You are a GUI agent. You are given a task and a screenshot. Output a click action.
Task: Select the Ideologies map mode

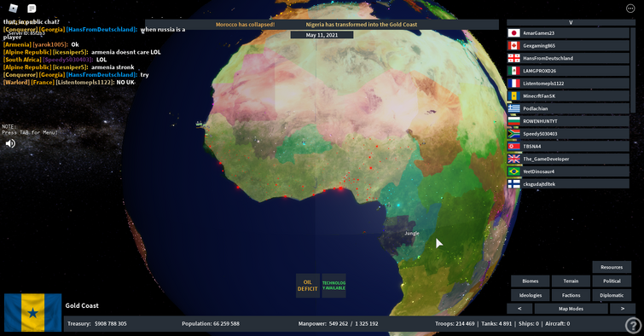pyautogui.click(x=531, y=295)
